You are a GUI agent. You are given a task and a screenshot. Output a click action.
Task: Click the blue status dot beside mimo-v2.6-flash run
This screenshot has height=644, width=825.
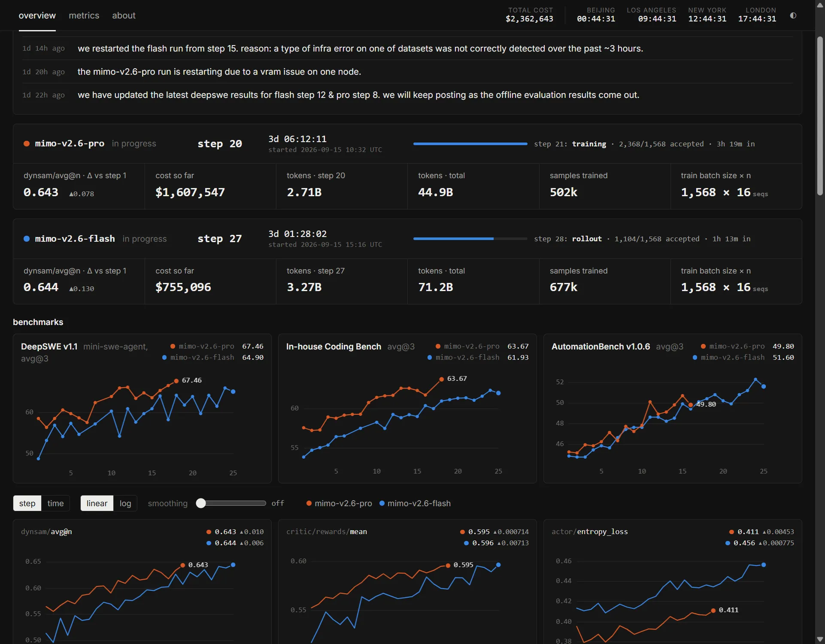(x=27, y=239)
